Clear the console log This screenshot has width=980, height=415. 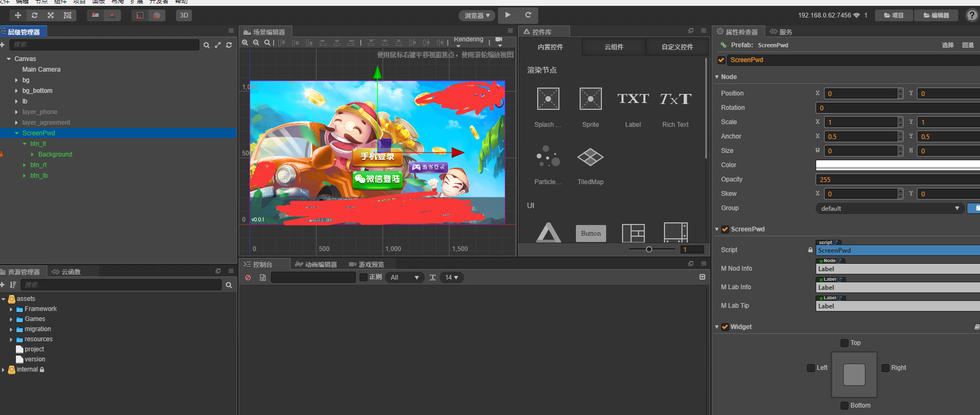pos(248,278)
